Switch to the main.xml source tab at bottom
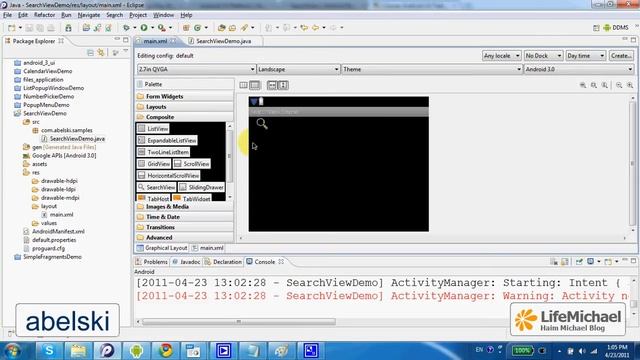The image size is (640, 360). click(208, 248)
